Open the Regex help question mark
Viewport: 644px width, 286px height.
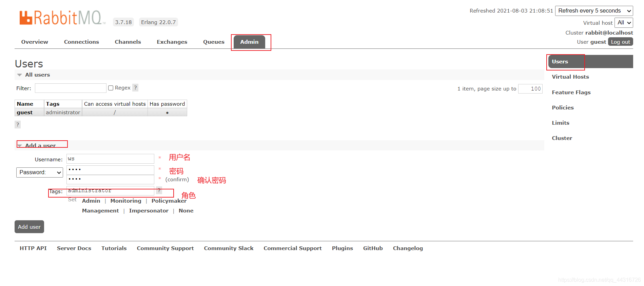(x=135, y=88)
